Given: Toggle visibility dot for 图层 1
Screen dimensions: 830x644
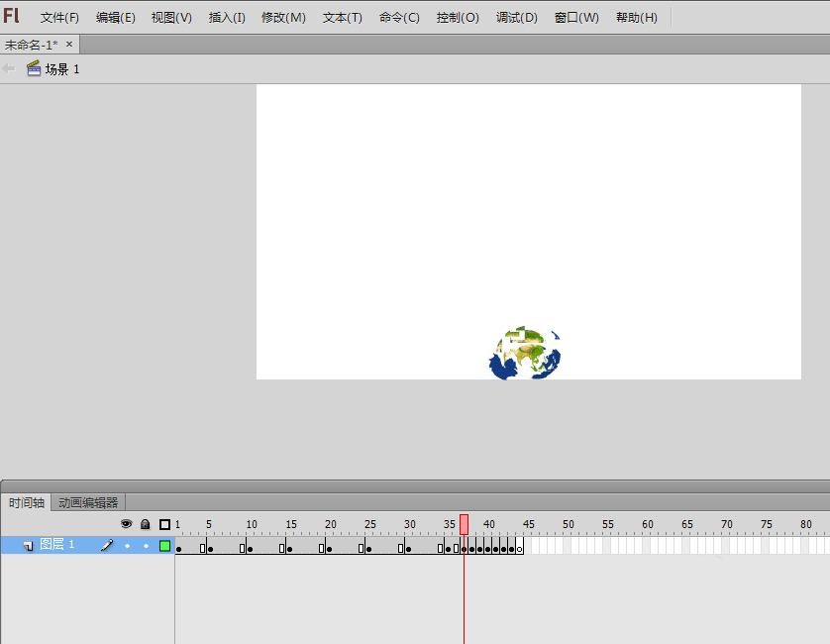Looking at the screenshot, I should click(127, 546).
